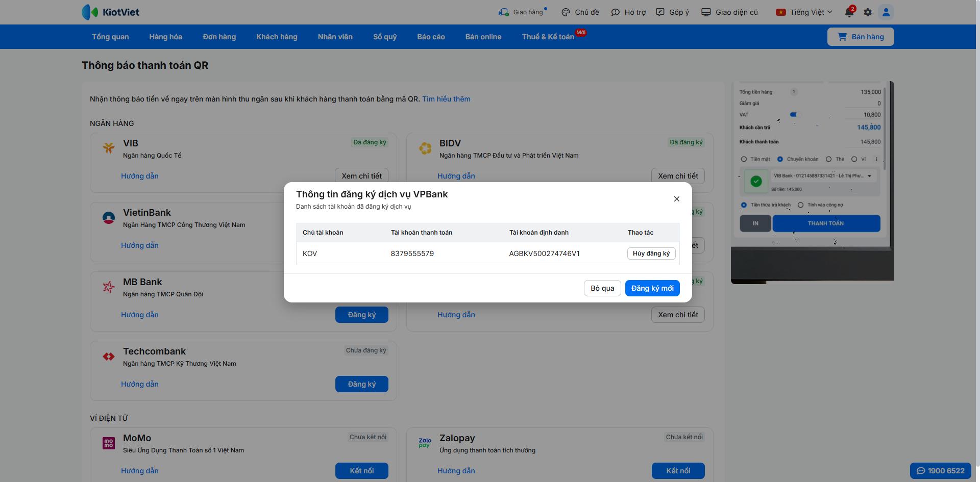Click the Chưa kết nối status on Zalopay
980x482 pixels.
click(x=684, y=437)
